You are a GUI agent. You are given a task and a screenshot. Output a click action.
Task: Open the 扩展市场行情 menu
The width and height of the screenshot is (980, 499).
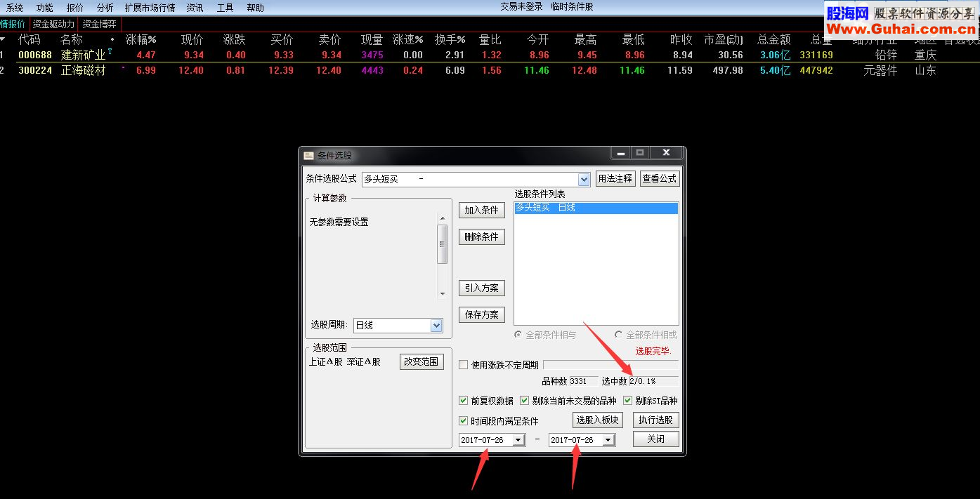(150, 8)
